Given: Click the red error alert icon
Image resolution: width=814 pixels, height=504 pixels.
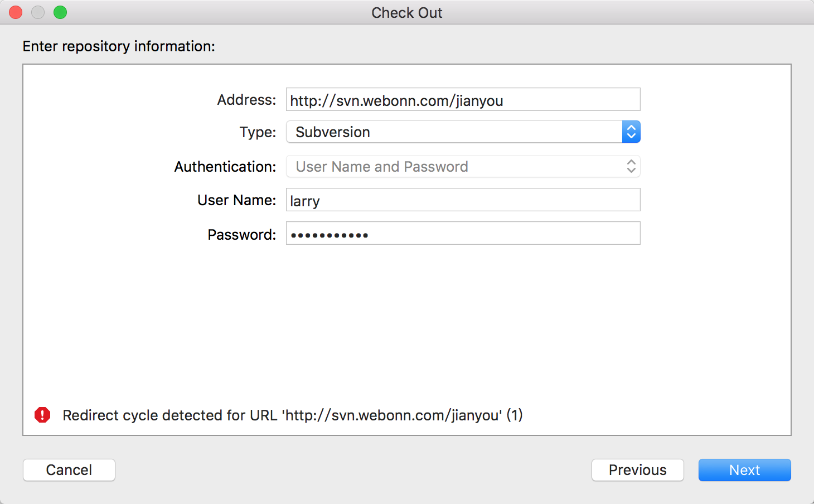Looking at the screenshot, I should pos(42,415).
